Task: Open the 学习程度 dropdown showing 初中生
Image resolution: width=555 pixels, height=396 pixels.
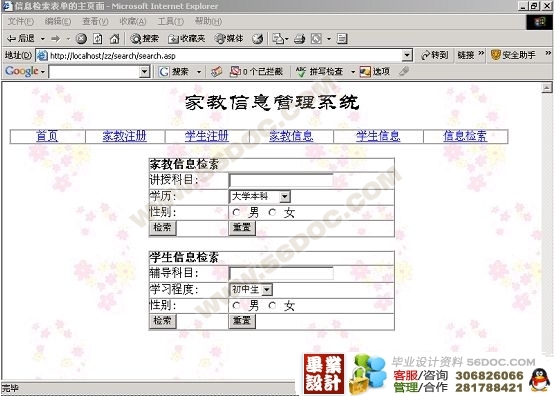Action: click(x=251, y=289)
